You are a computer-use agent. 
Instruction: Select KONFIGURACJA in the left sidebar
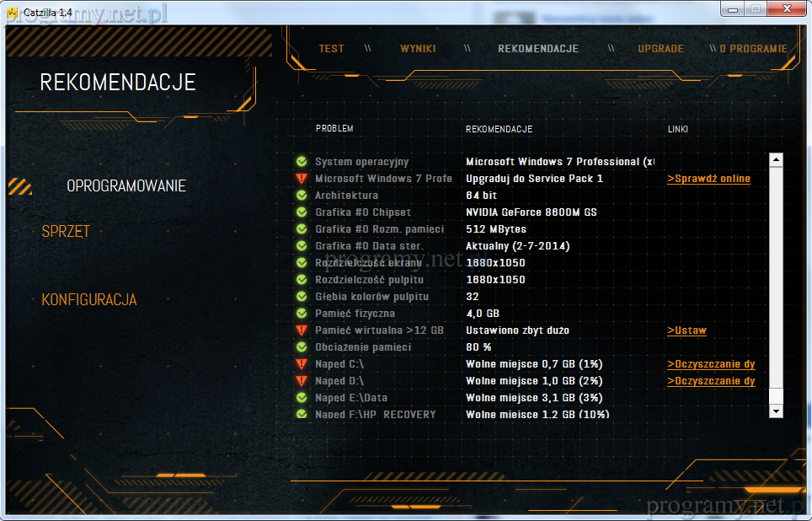(89, 300)
